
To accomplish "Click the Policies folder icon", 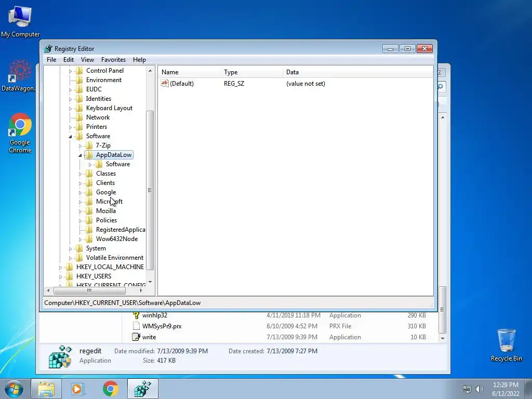I will coord(89,220).
